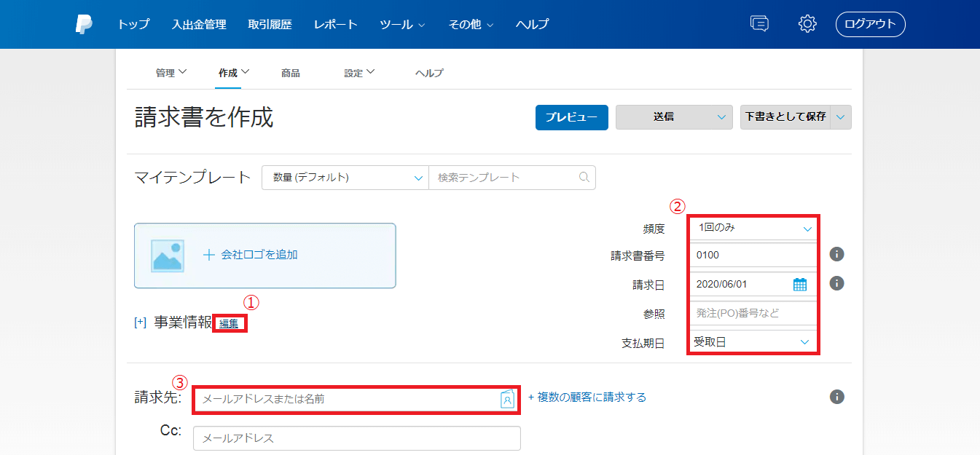Click 複数の顧客に請求する link
Screen dimensions: 980x455
587,397
